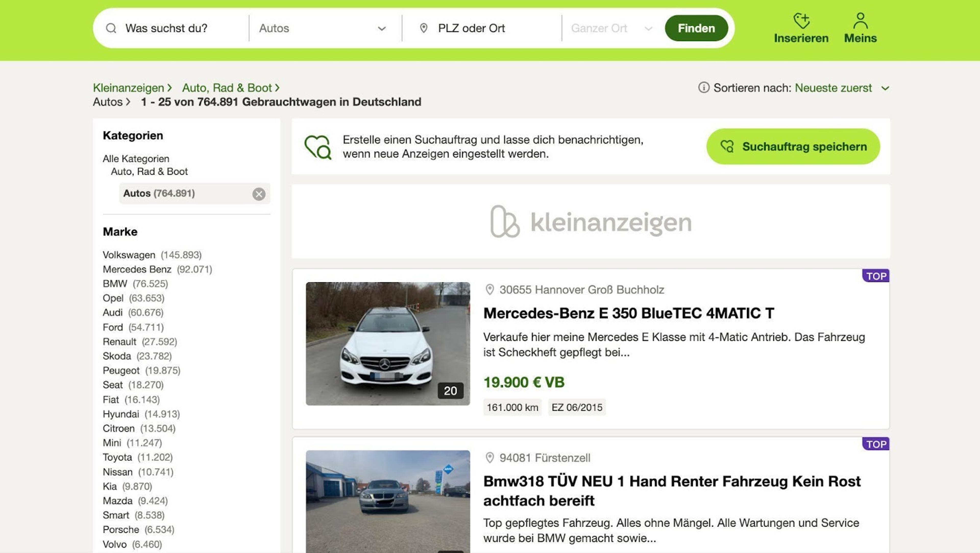Open Mercedes-Benz E 350 BlueTEC listing title
Screen dimensions: 980x553
[x=629, y=313]
